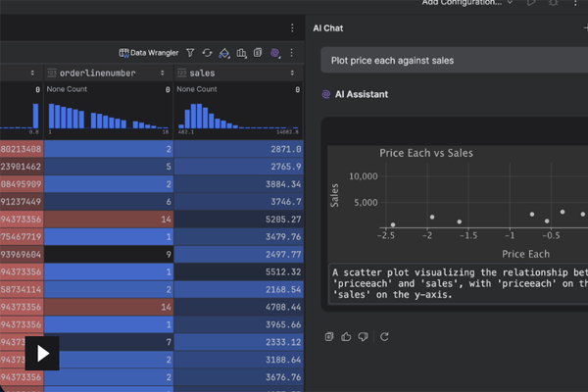Open the paint bucket coloring options
The width and height of the screenshot is (588, 392).
click(x=224, y=53)
